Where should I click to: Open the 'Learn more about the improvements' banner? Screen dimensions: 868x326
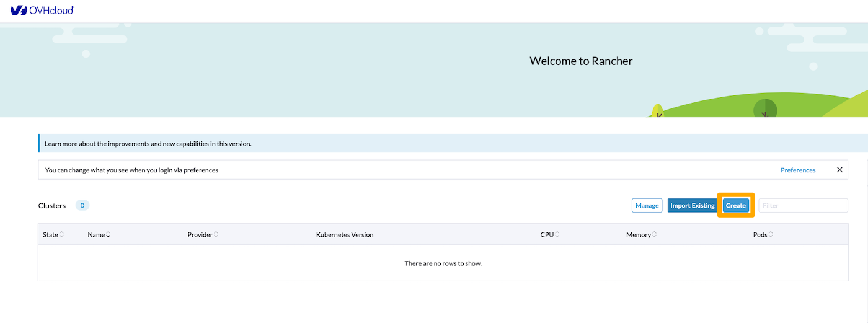[x=148, y=144]
